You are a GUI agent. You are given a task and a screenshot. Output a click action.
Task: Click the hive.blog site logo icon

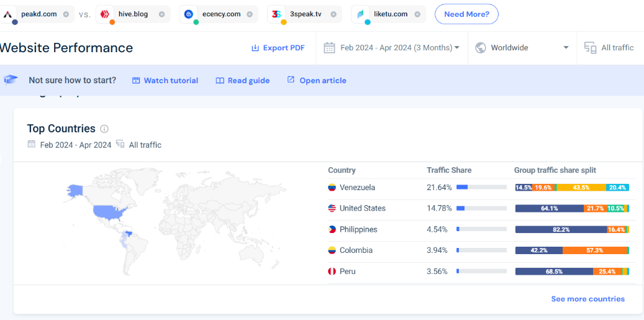click(x=105, y=14)
